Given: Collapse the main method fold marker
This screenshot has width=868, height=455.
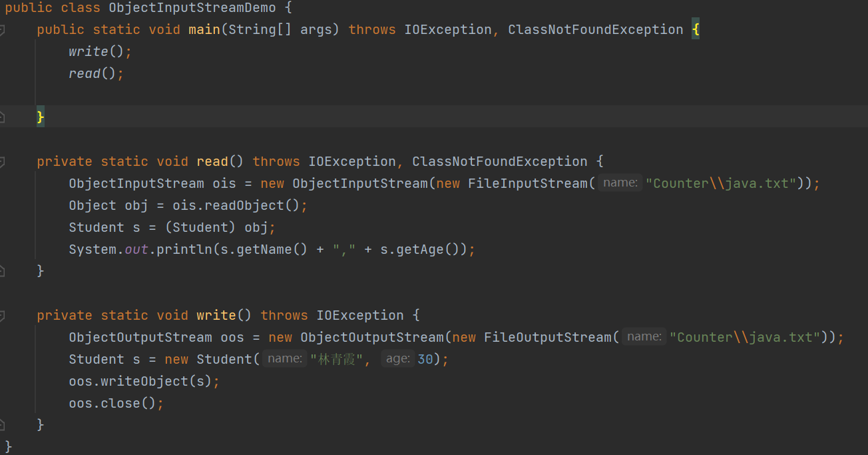Looking at the screenshot, I should click(x=2, y=30).
